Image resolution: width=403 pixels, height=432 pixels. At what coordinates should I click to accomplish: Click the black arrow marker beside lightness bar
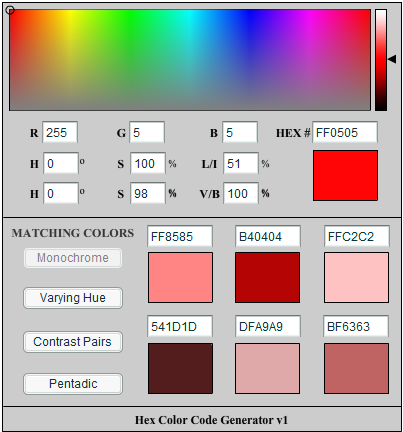(x=392, y=59)
